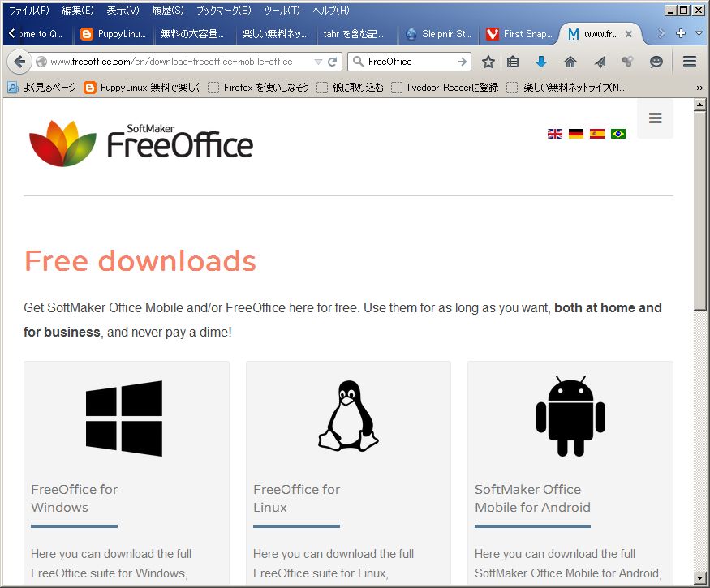This screenshot has height=588, width=710.
Task: Open the chat smiley bubble icon
Action: tap(656, 62)
